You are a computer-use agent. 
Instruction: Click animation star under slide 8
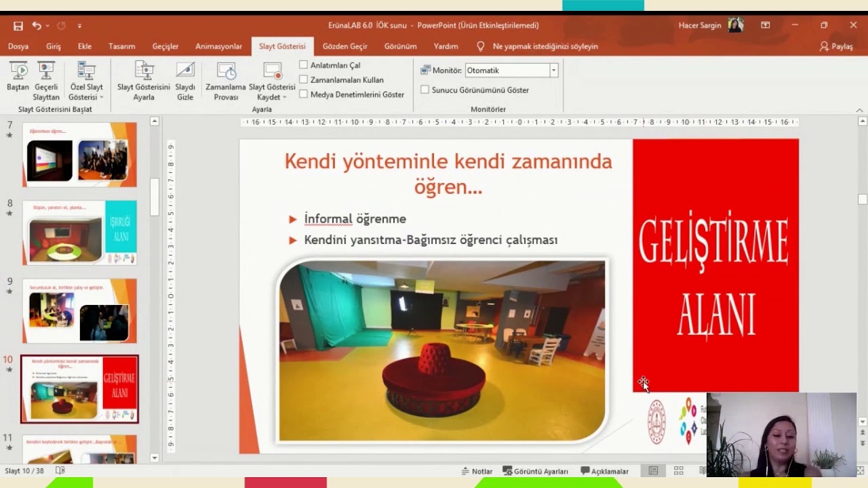coord(9,213)
